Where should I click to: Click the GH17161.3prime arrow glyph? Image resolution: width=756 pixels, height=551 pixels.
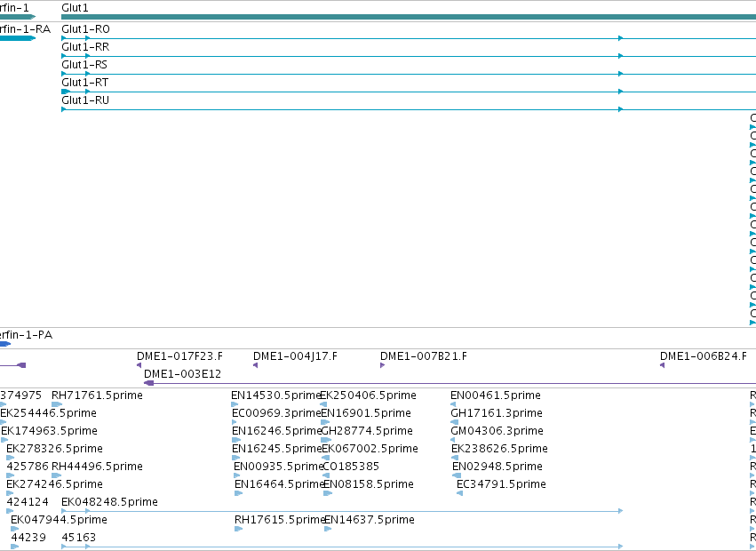tap(454, 422)
